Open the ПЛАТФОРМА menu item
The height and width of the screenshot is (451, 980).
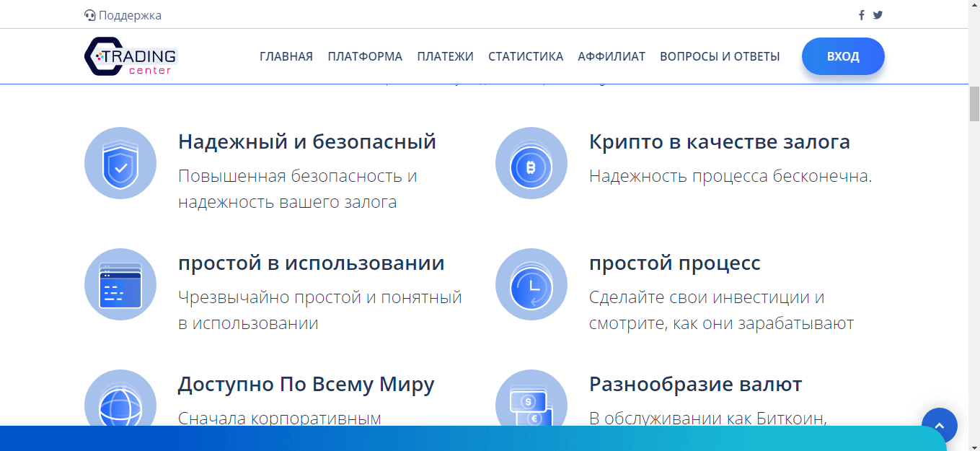[x=365, y=56]
